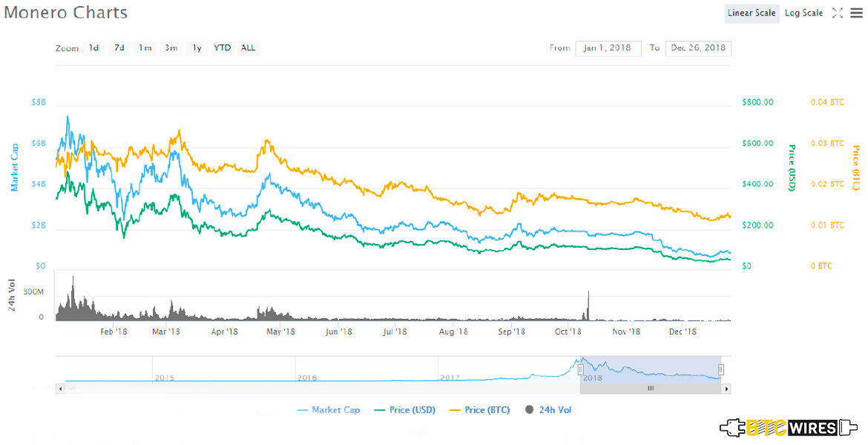Viewport: 868px width, 445px height.
Task: Edit the From date field
Action: point(608,48)
